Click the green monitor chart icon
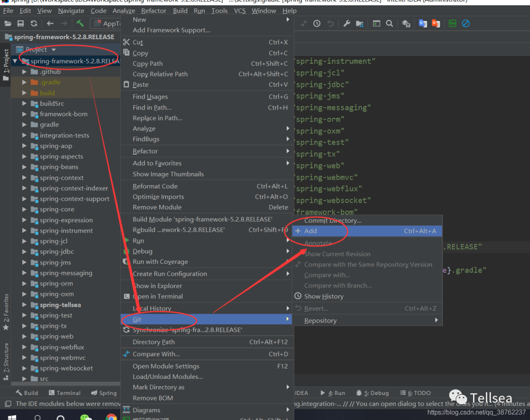Viewport: 530px width, 420px height. (x=452, y=24)
